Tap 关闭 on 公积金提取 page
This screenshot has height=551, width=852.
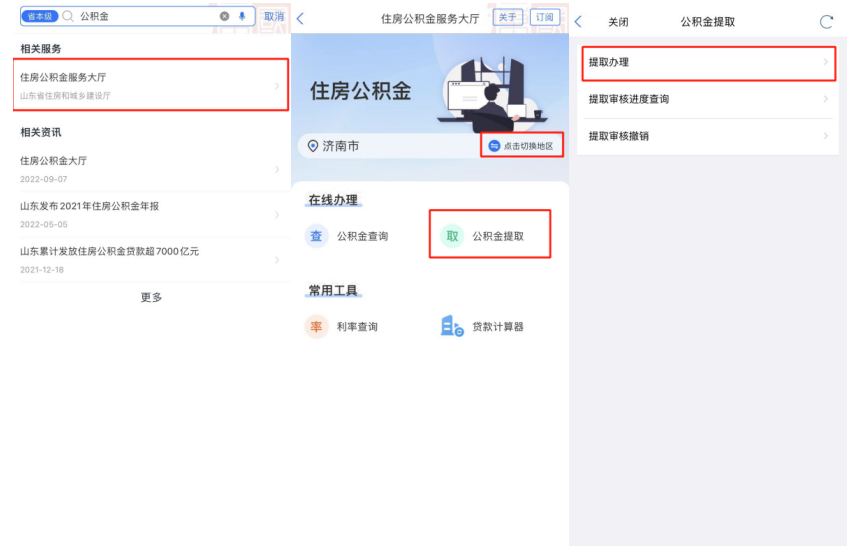click(618, 22)
